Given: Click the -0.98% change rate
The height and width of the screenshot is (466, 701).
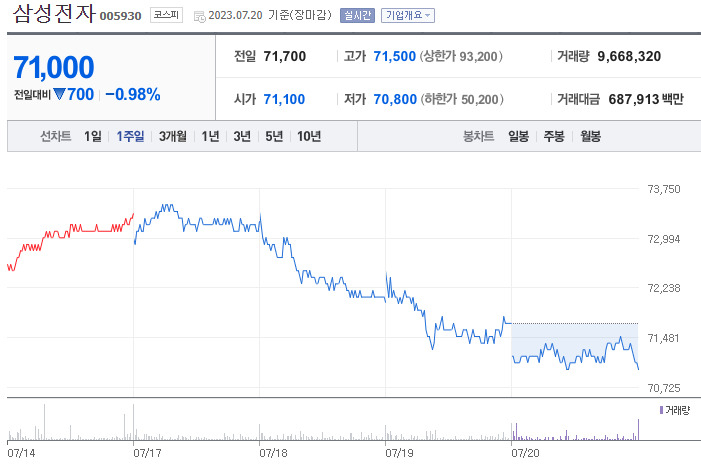Looking at the screenshot, I should [133, 94].
